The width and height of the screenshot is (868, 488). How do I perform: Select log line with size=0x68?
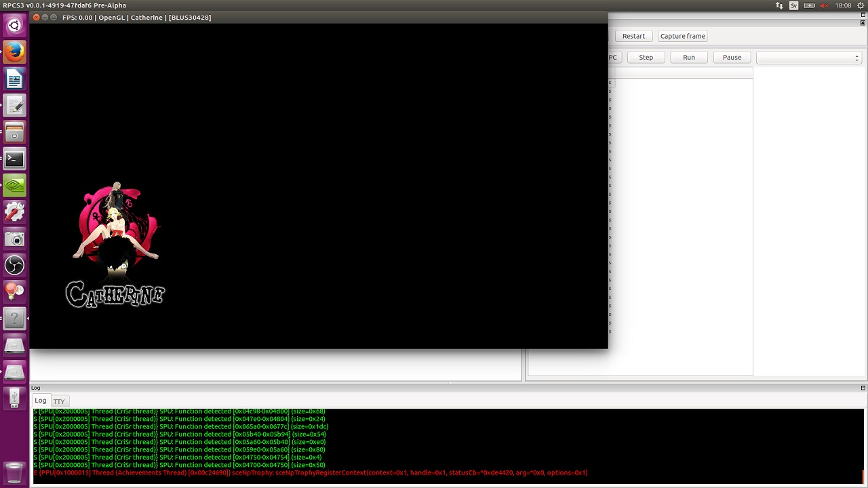point(179,411)
